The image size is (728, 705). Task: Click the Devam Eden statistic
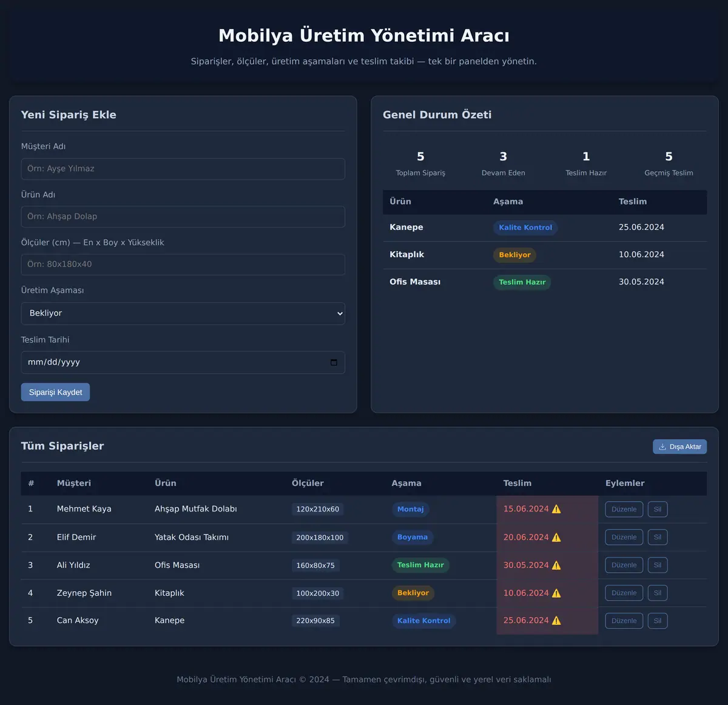coord(504,164)
